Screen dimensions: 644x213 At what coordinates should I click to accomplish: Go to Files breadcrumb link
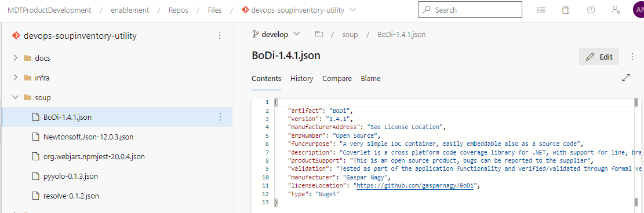215,10
